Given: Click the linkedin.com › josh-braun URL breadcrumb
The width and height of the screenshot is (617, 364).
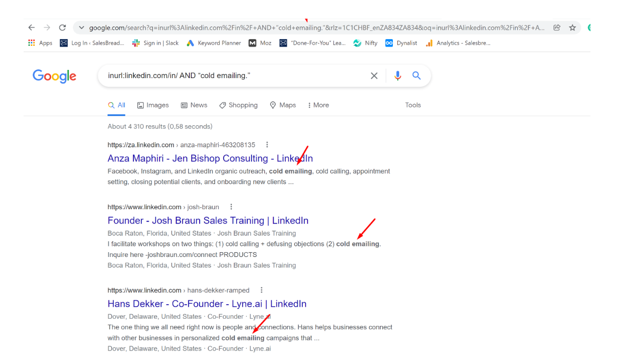Looking at the screenshot, I should [163, 207].
